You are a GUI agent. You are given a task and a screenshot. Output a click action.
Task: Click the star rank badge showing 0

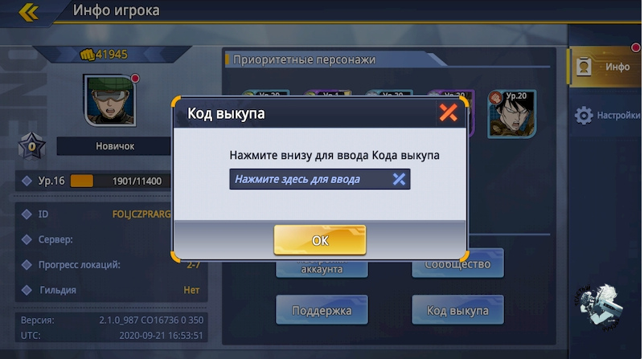click(31, 146)
